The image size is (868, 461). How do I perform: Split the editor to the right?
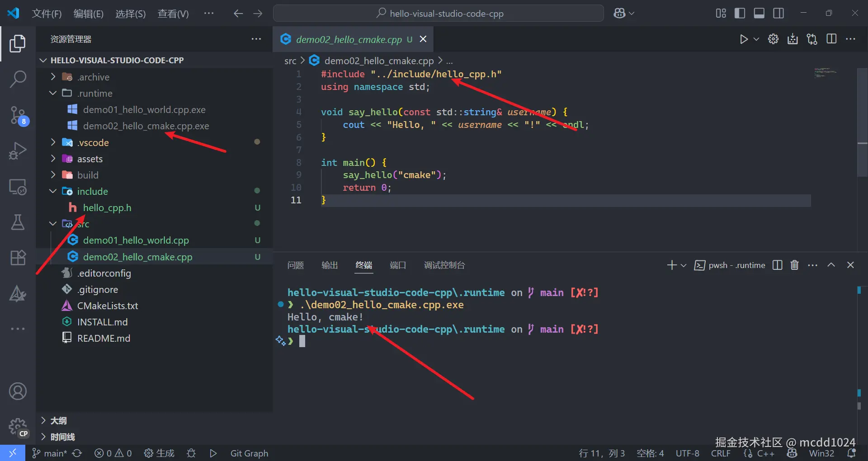[x=831, y=39]
